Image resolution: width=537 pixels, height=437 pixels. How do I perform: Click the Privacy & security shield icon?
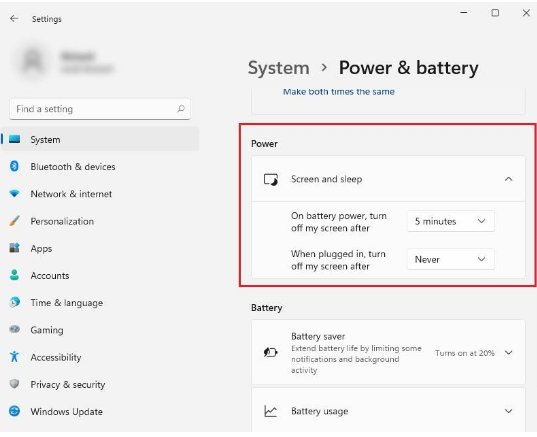pyautogui.click(x=14, y=384)
